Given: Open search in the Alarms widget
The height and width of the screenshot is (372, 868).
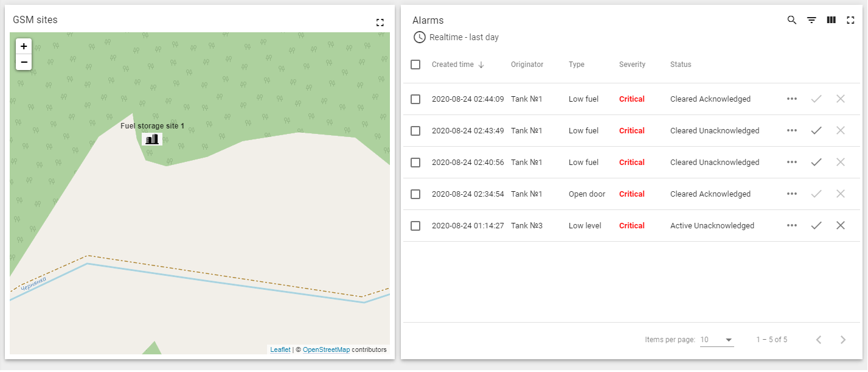Looking at the screenshot, I should [791, 20].
